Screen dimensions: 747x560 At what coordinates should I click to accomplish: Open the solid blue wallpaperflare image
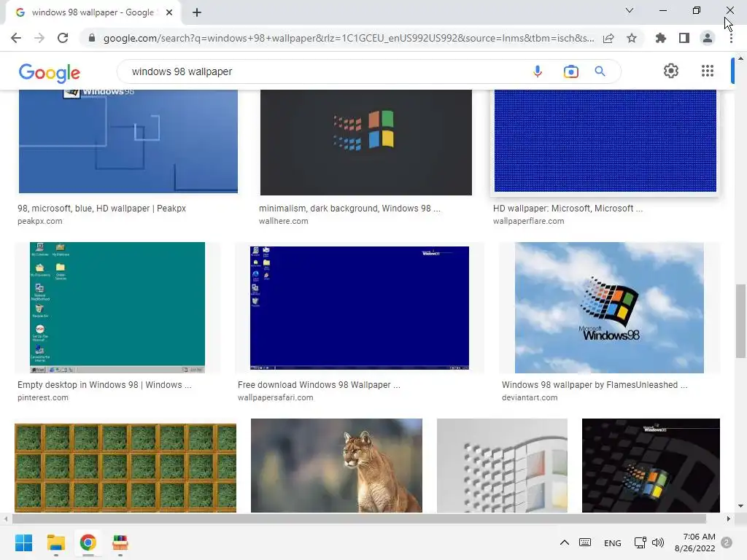(605, 141)
